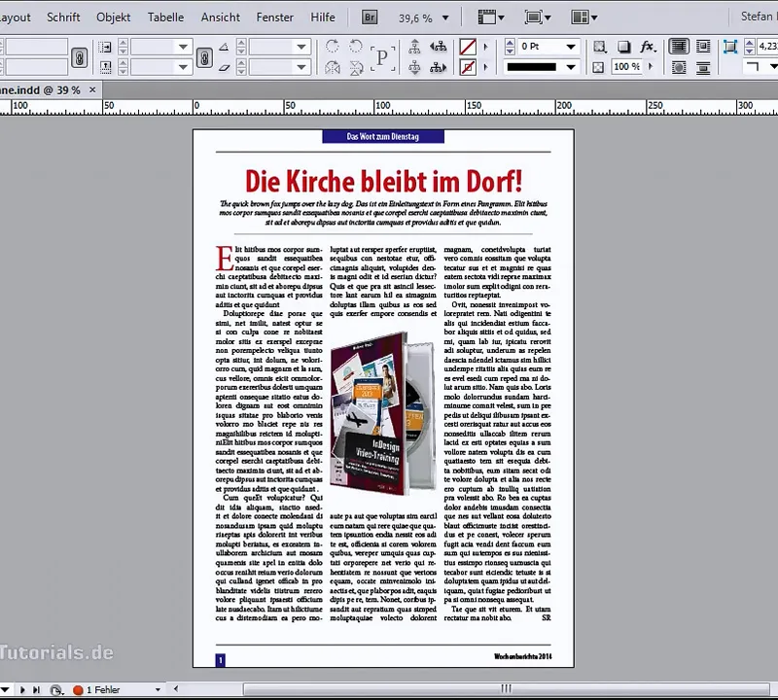The image size is (778, 700).
Task: Open the Fenster menu
Action: pyautogui.click(x=275, y=17)
